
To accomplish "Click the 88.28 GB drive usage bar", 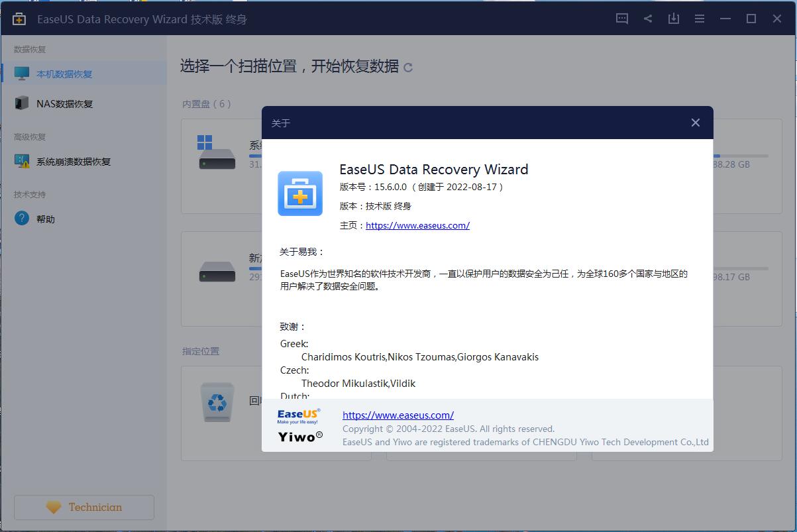I will 741,156.
